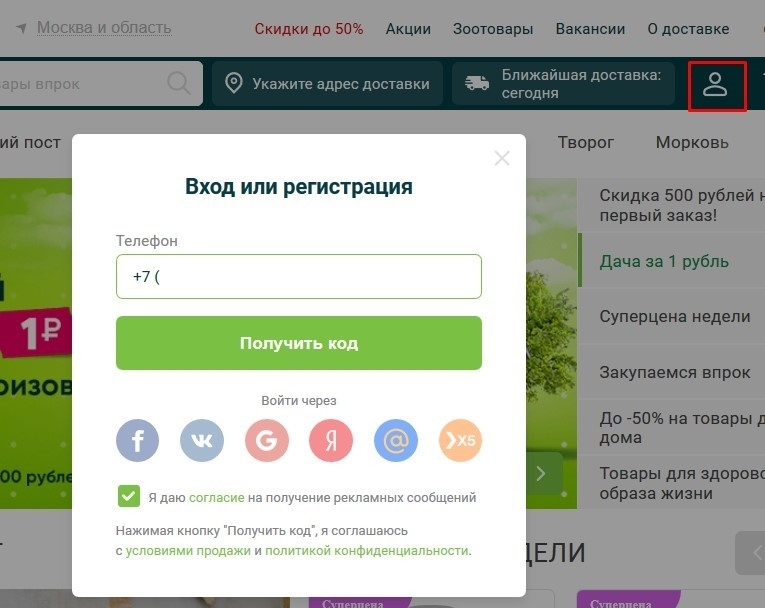Sign in with Facebook icon
765x608 pixels.
(x=138, y=441)
